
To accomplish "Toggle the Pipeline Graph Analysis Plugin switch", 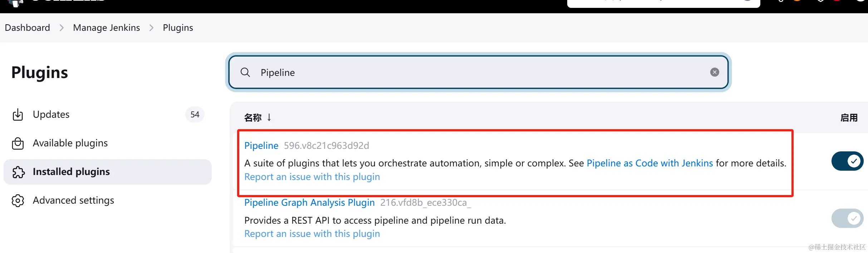I will click(847, 218).
